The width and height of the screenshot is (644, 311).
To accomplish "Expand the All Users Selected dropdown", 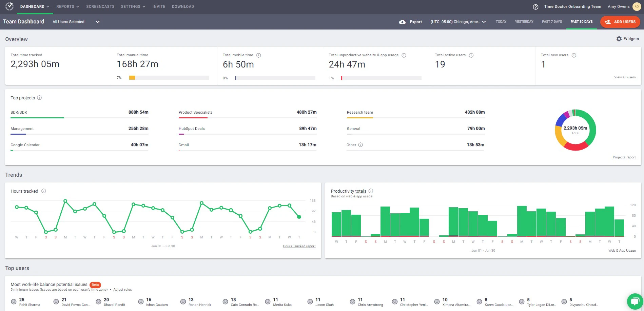I will click(76, 22).
